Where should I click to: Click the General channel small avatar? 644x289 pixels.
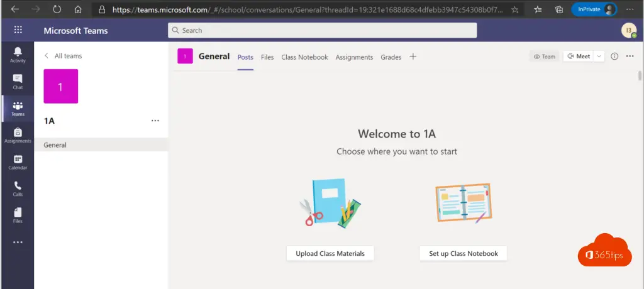[x=186, y=57]
